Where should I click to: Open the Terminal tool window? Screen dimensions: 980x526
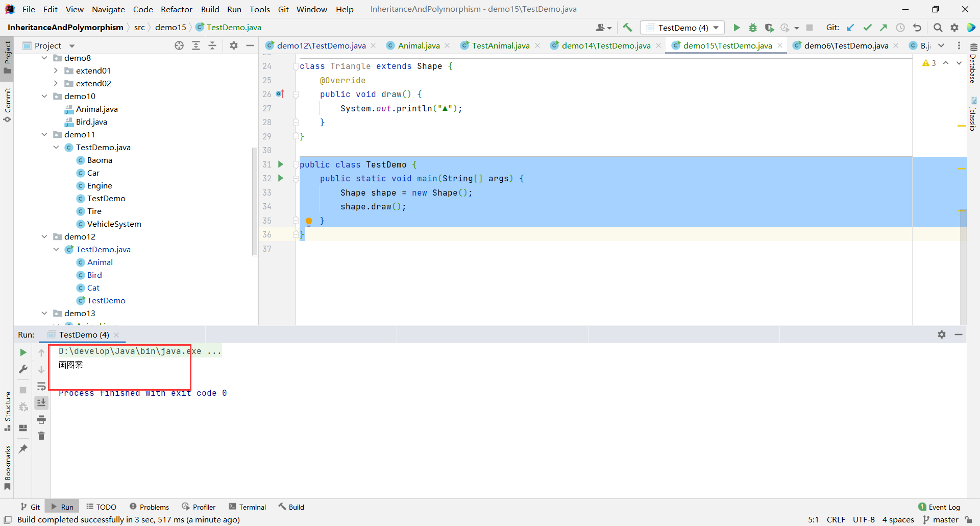[248, 507]
